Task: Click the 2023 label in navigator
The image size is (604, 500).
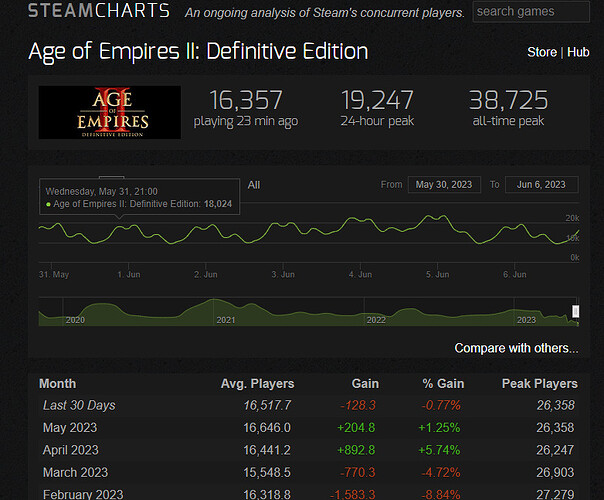Action: [526, 320]
